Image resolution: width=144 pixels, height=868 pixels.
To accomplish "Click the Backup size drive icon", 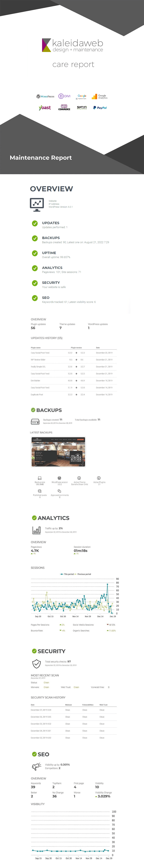I will (x=40, y=478).
